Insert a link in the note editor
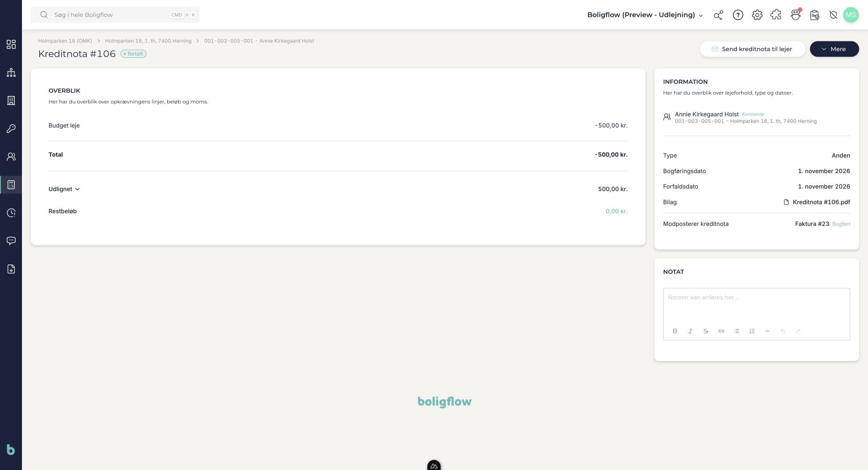This screenshot has width=868, height=470. coord(721,331)
